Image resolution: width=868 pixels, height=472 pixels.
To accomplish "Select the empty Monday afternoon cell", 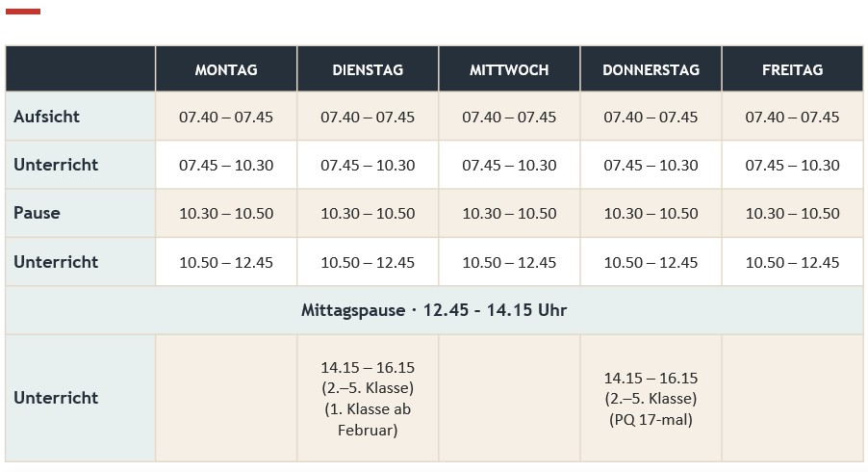I will pos(226,399).
